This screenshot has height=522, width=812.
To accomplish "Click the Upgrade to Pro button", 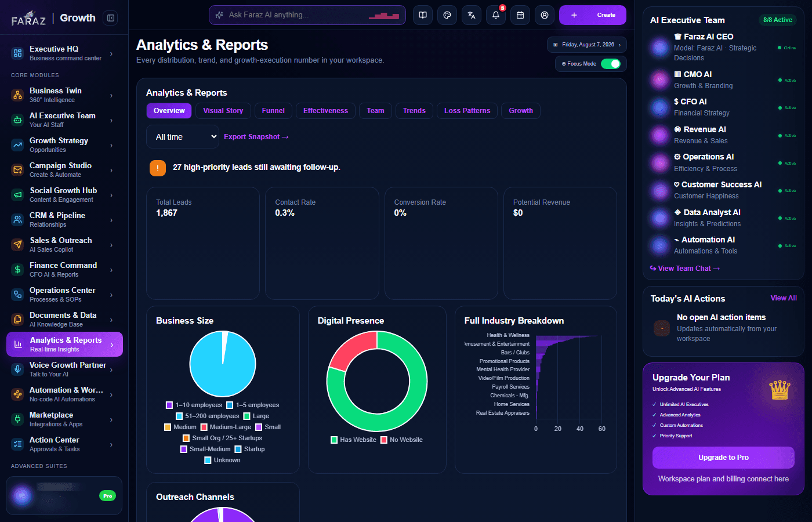I will [723, 458].
